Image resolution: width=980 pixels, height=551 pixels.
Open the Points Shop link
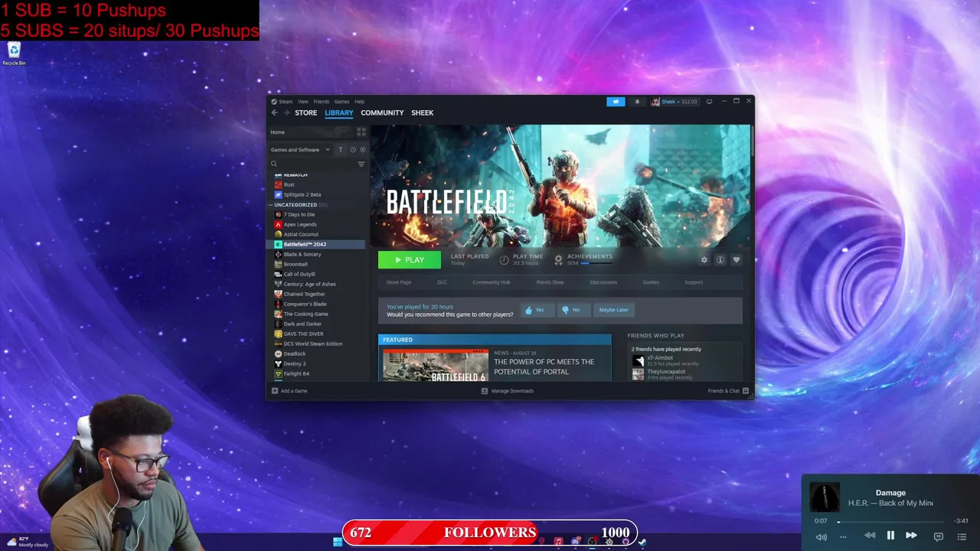550,282
